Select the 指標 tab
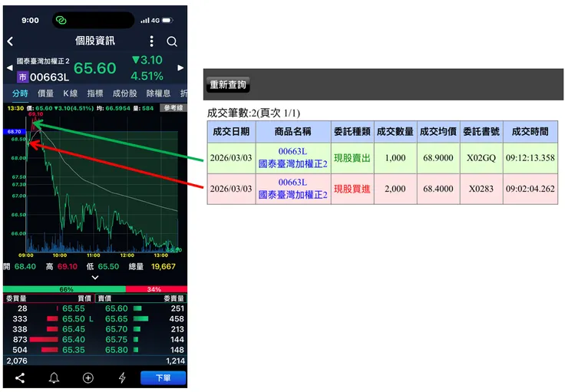This screenshot has width=568, height=392. [x=95, y=94]
